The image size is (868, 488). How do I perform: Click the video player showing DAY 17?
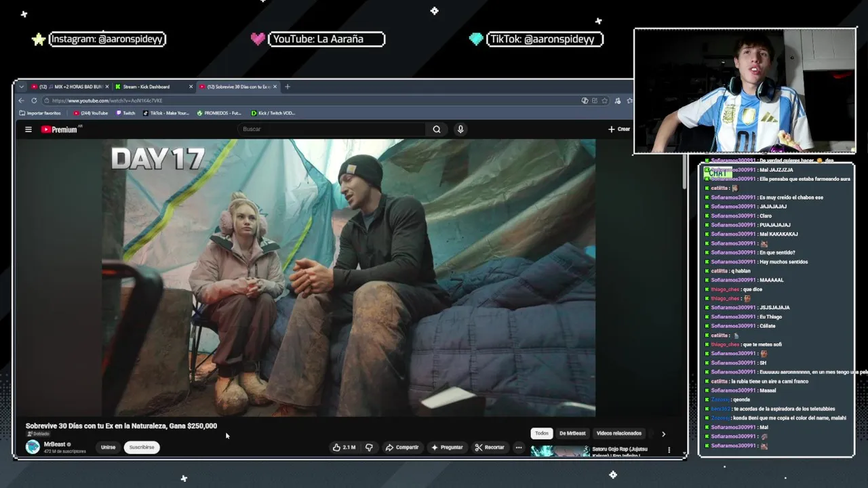point(349,277)
